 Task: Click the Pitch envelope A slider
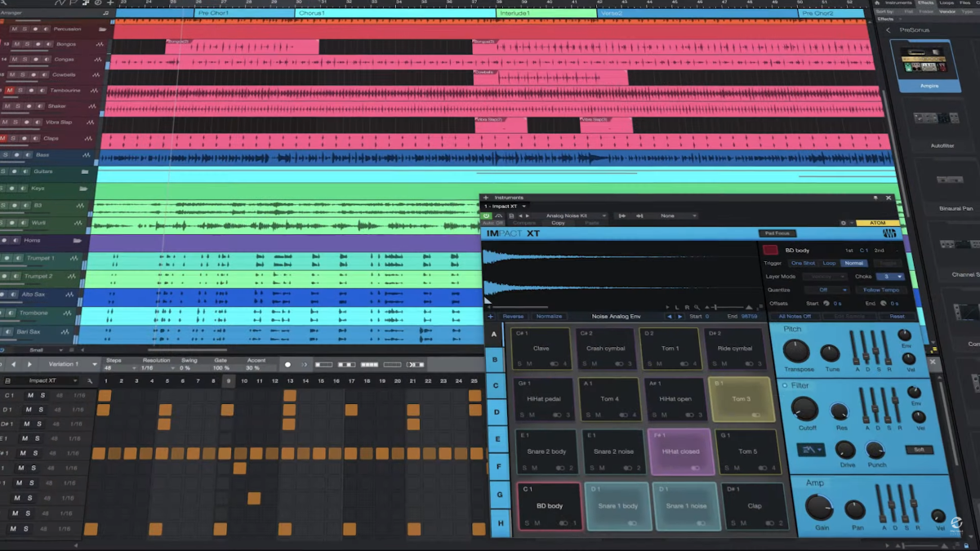pos(855,347)
